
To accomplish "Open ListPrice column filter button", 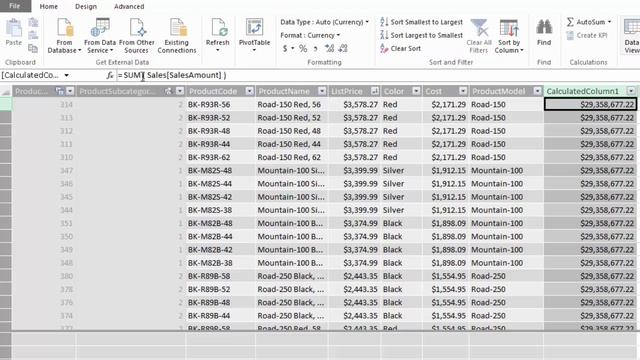I will pyautogui.click(x=374, y=91).
